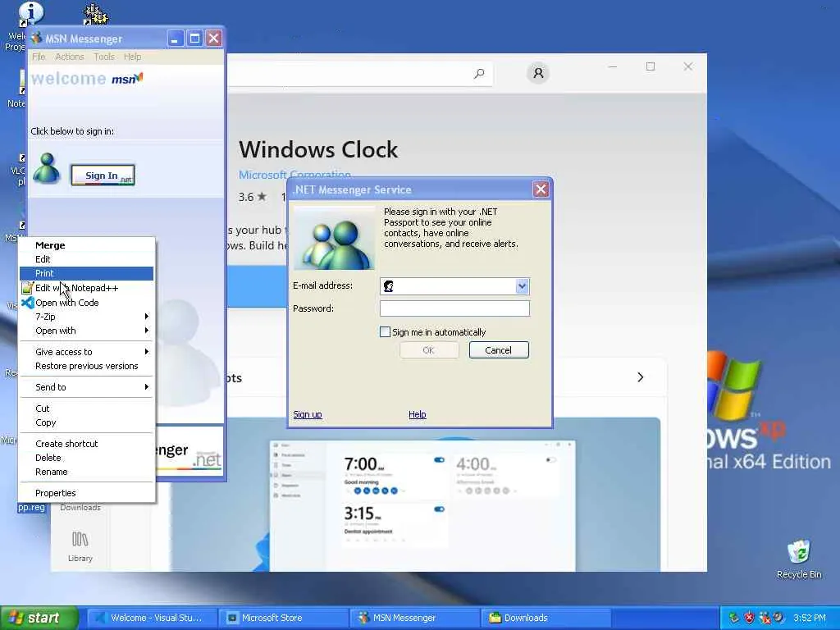Expand the Give access to submenu
The height and width of the screenshot is (630, 840).
click(x=86, y=352)
